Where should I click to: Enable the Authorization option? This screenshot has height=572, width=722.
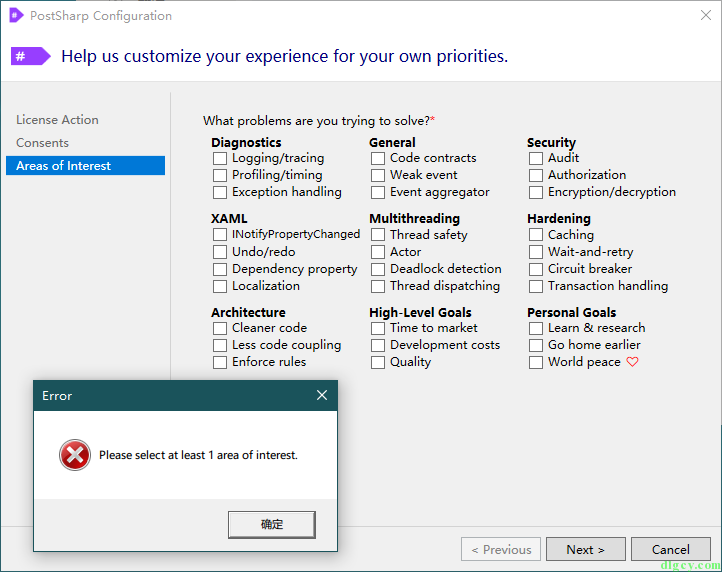pyautogui.click(x=536, y=175)
